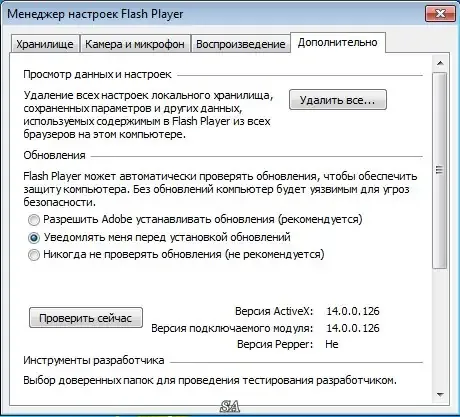This screenshot has height=417, width=460.
Task: Click the Удалить все... button
Action: coord(338,100)
